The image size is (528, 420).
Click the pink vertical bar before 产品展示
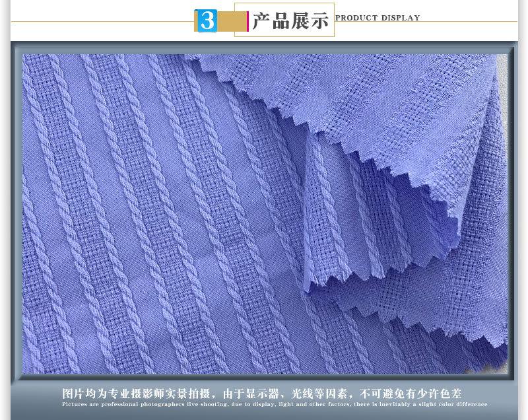tap(247, 21)
